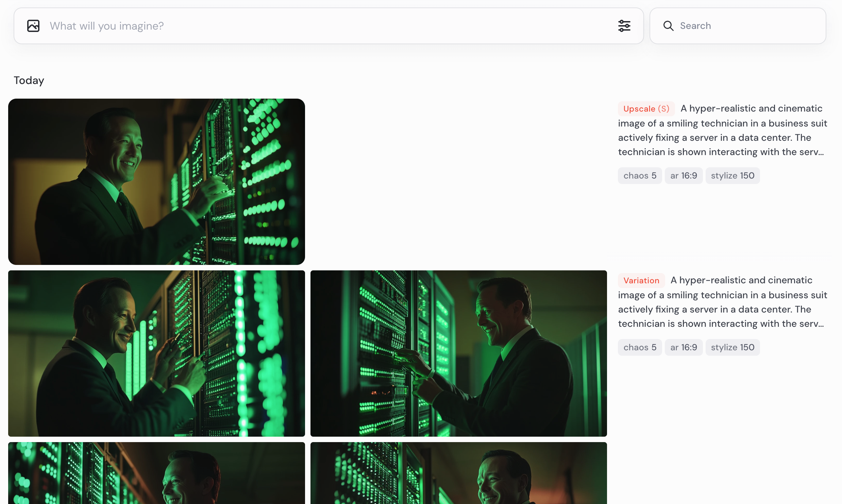Click the Upscale (S) label
Viewport: 842px width, 504px height.
point(646,109)
